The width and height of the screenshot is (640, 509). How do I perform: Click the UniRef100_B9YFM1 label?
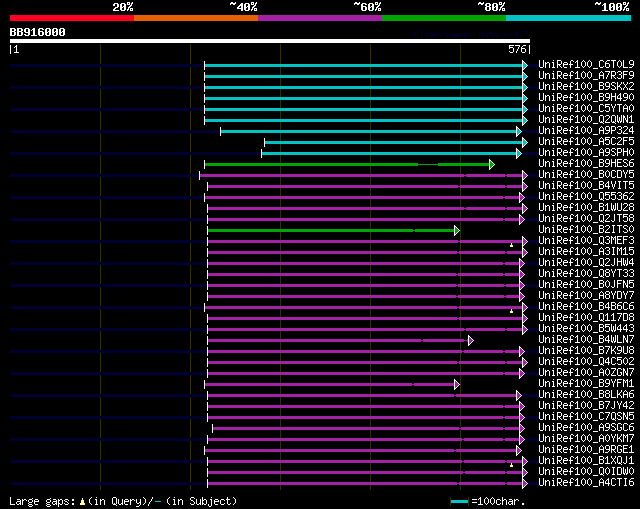[x=586, y=384]
